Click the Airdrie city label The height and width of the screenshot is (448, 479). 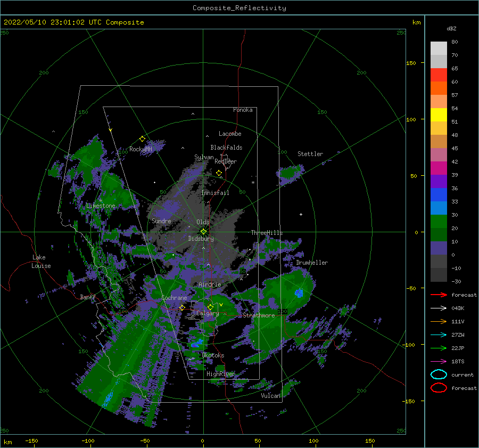click(210, 284)
